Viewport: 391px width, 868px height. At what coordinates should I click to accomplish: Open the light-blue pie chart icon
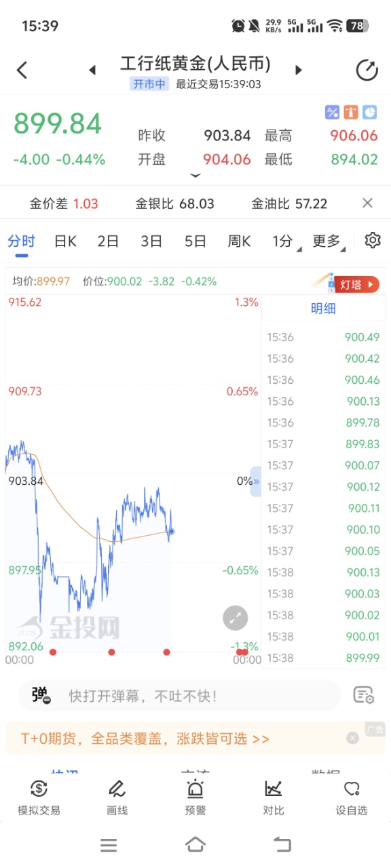(x=369, y=112)
